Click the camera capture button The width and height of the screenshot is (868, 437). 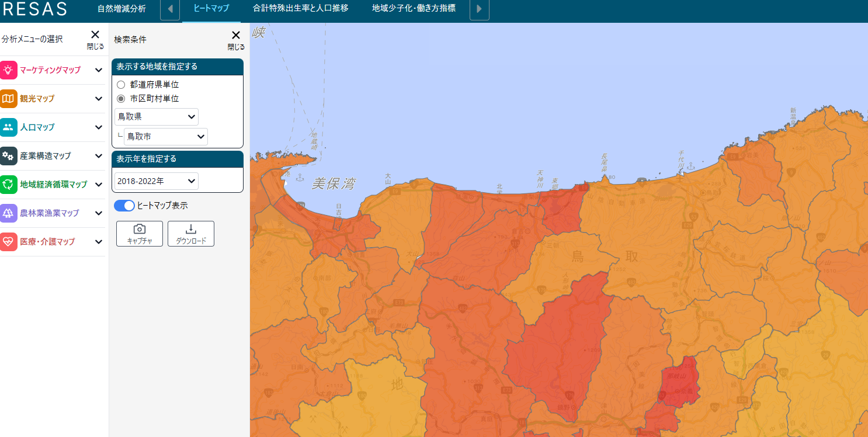(x=140, y=233)
